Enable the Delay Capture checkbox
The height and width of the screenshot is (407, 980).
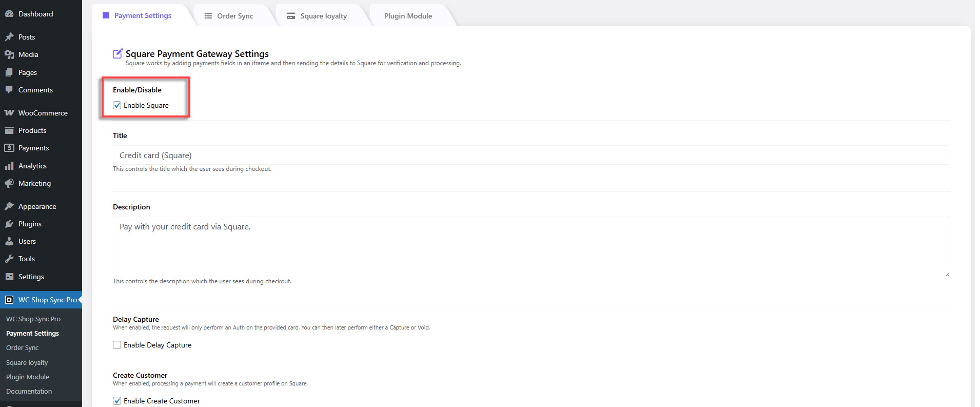pyautogui.click(x=117, y=345)
